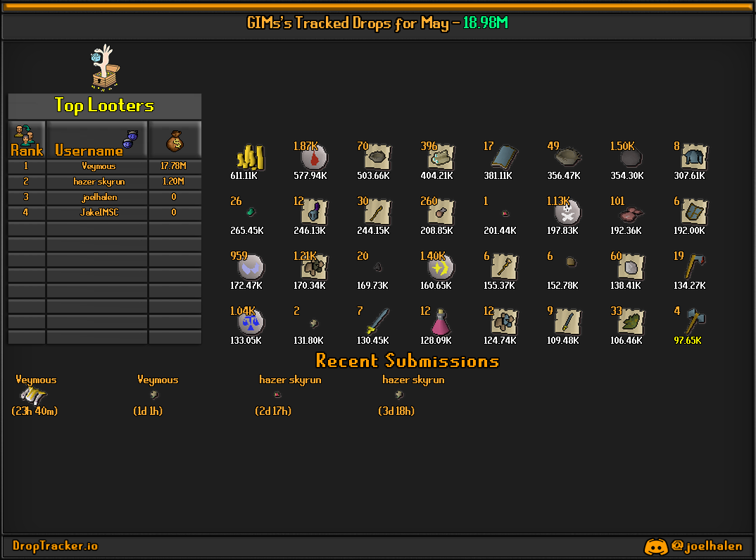Image resolution: width=756 pixels, height=560 pixels.
Task: Click the noted staff icon worth 244.15K
Action: [x=377, y=212]
